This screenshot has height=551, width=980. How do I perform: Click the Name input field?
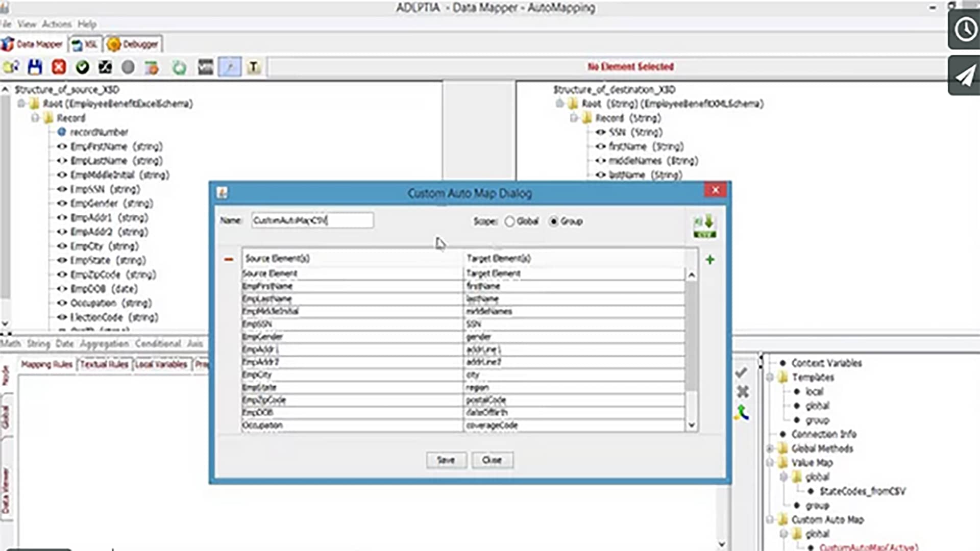312,220
